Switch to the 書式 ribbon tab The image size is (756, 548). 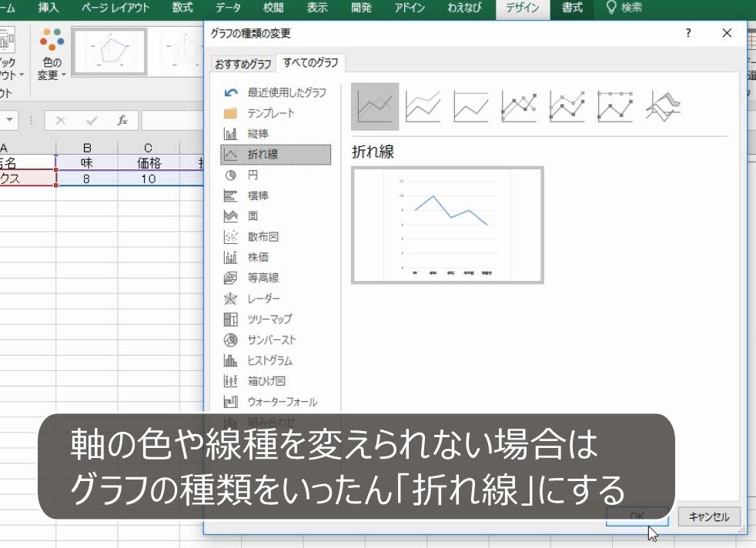(573, 9)
